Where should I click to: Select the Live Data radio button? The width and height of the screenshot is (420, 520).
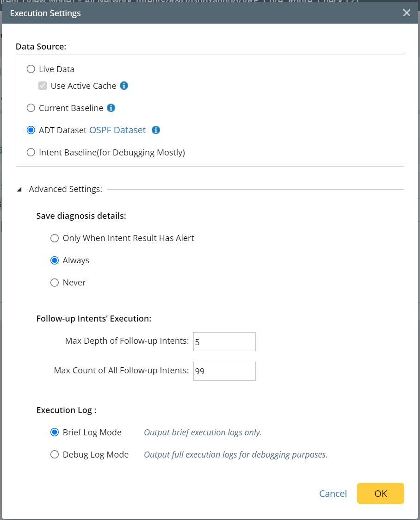click(x=31, y=69)
